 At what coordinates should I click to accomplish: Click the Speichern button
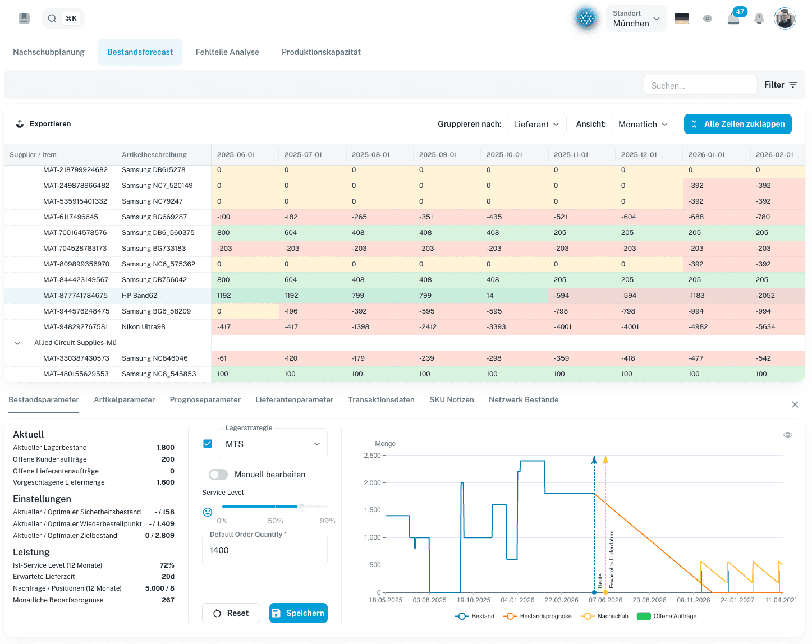tap(299, 613)
